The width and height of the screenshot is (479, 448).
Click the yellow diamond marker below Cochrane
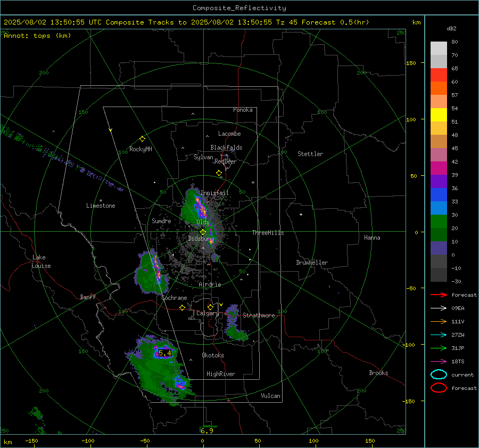183,308
